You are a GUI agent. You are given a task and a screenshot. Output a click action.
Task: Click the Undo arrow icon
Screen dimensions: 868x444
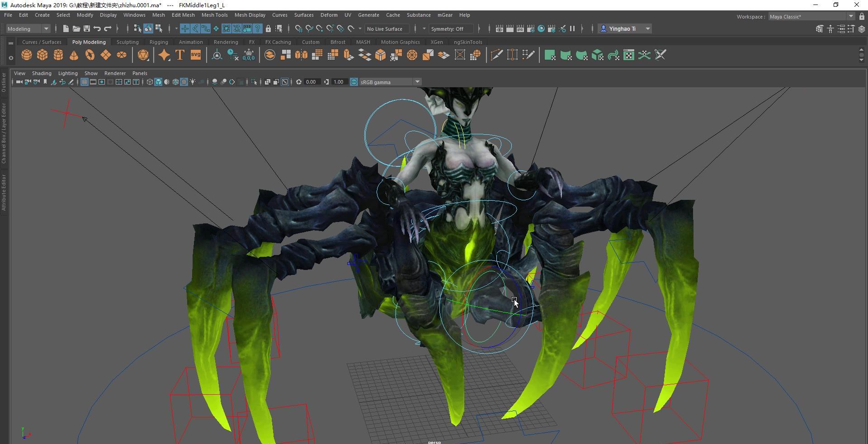point(97,28)
